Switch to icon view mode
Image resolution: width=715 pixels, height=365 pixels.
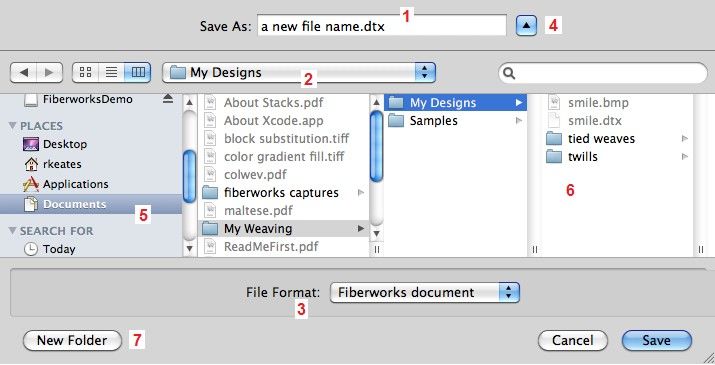(x=85, y=72)
